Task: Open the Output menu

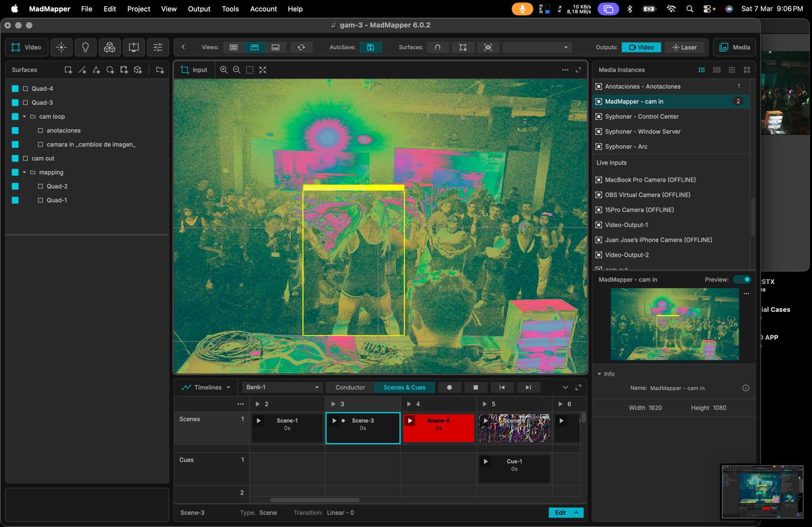Action: 199,9
